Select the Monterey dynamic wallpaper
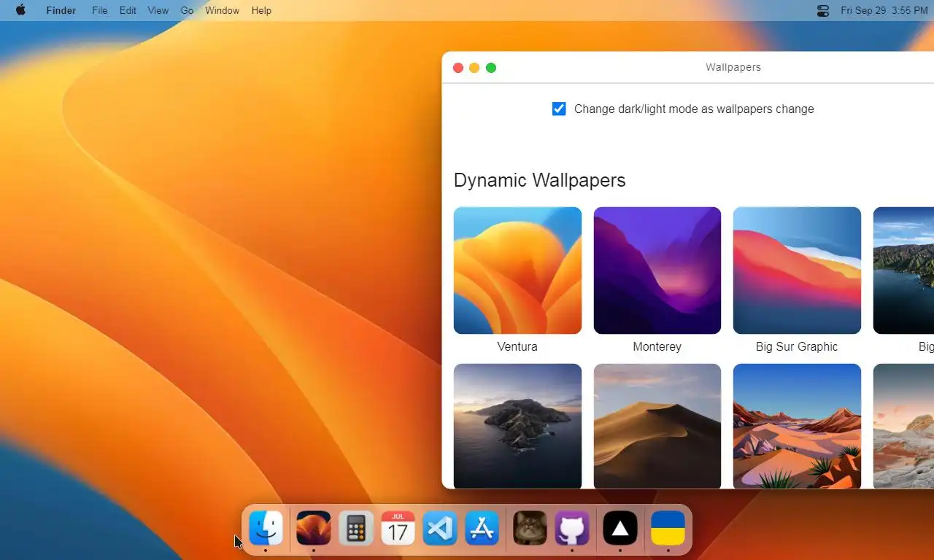 (x=657, y=271)
